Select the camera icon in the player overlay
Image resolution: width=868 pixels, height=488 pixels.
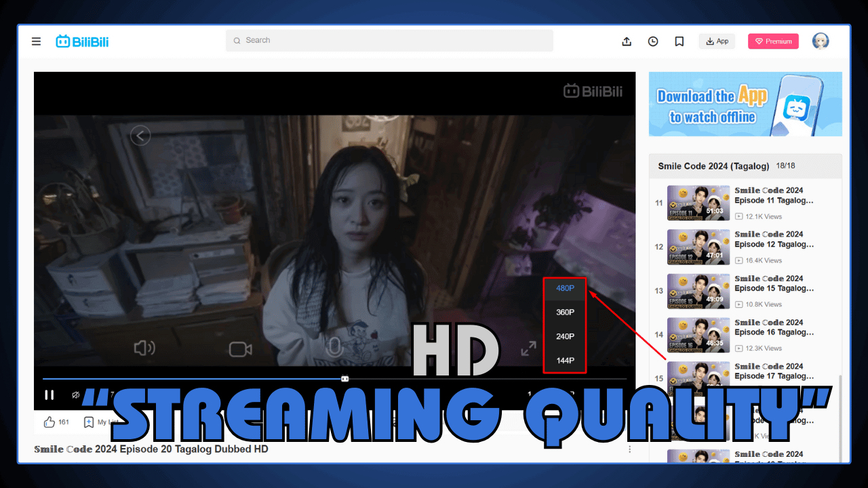[x=239, y=348]
